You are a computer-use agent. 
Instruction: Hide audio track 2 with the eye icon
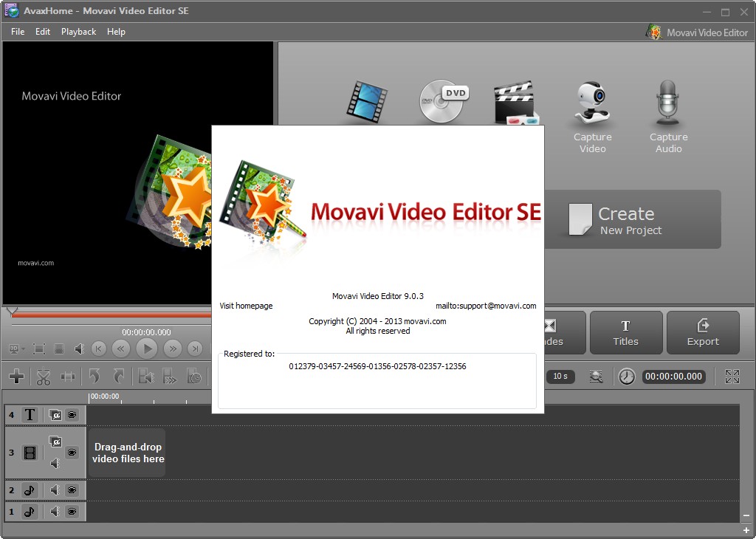(x=72, y=490)
